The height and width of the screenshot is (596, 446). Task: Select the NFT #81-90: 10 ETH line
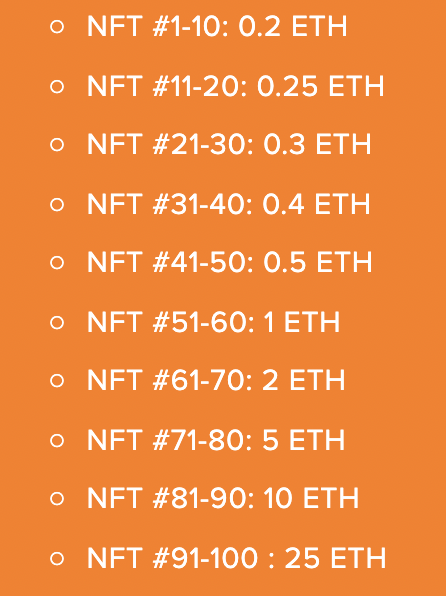point(223,498)
